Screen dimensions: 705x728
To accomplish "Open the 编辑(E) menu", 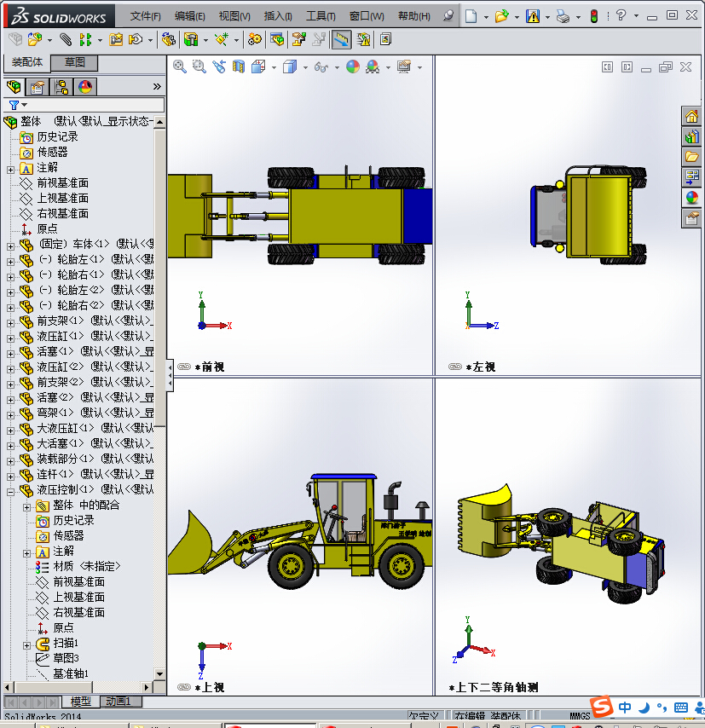I will (189, 16).
